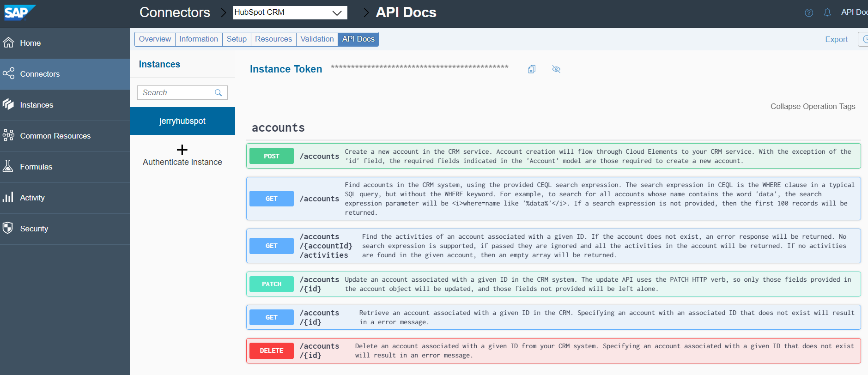Screen dimensions: 868x375
Task: Click the Export link
Action: pos(836,39)
